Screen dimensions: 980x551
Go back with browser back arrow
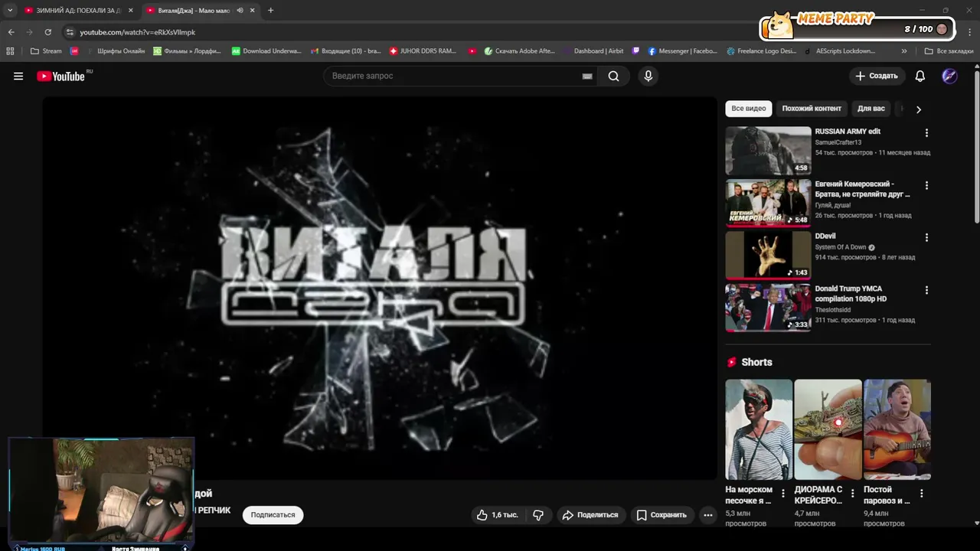[x=11, y=32]
